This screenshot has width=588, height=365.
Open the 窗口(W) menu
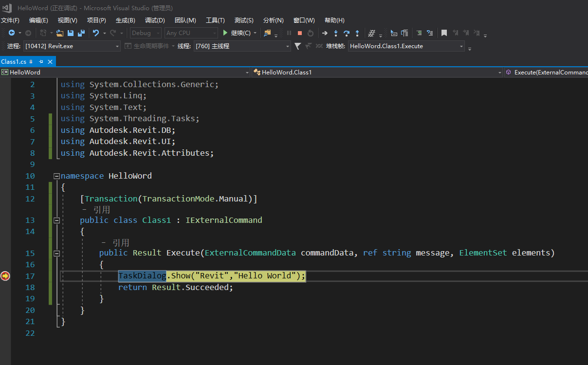tap(304, 20)
